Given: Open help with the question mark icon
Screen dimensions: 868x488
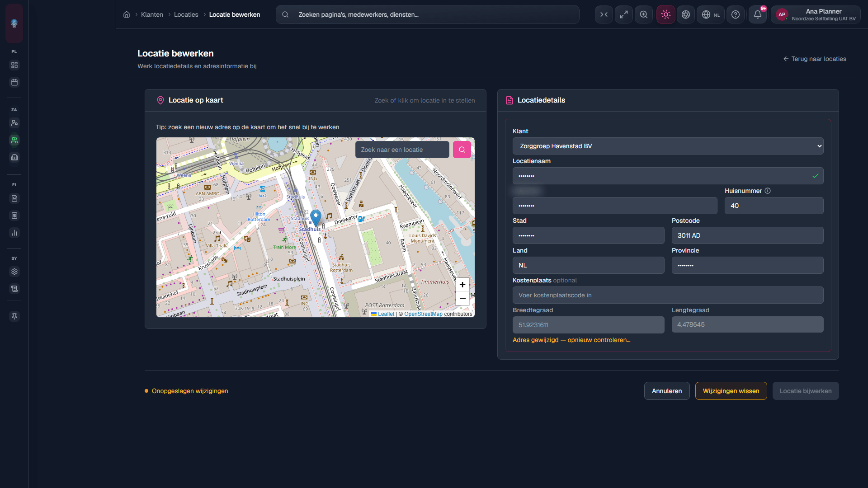Looking at the screenshot, I should pyautogui.click(x=736, y=14).
